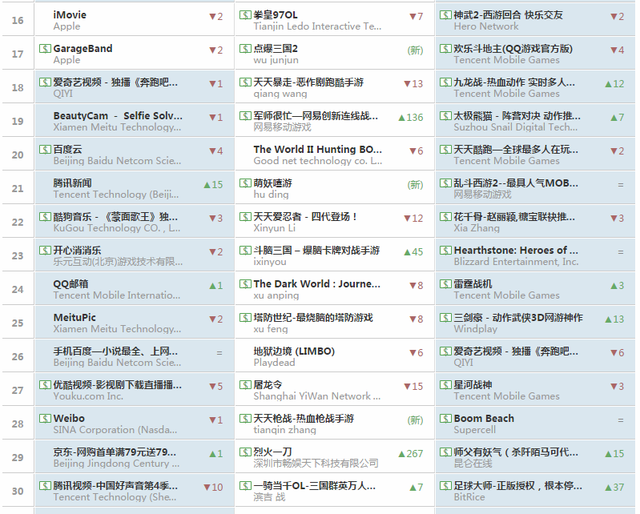Click the in-app purchase icon next to 天天暴走
Image resolution: width=640 pixels, height=514 pixels.
coord(245,82)
